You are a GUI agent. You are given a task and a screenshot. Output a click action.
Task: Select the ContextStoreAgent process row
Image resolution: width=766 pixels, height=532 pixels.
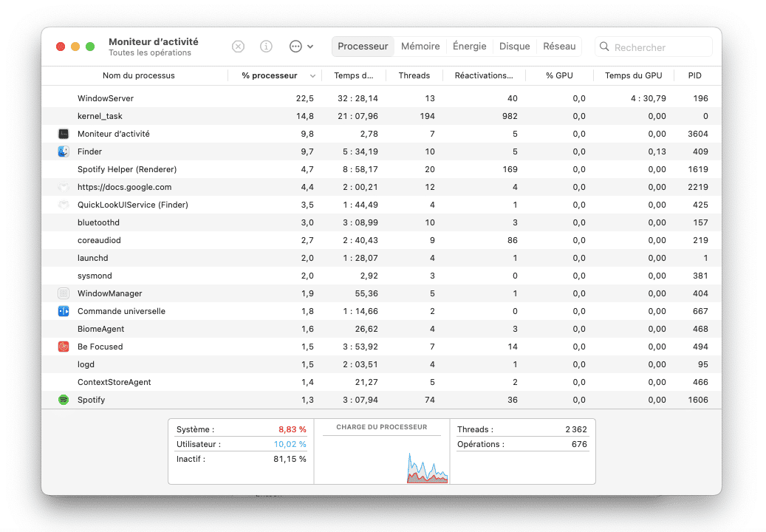click(x=382, y=383)
